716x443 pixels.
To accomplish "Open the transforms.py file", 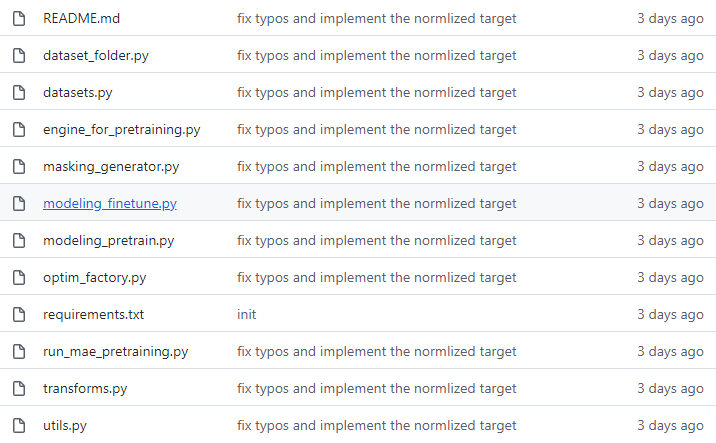I will [x=85, y=388].
